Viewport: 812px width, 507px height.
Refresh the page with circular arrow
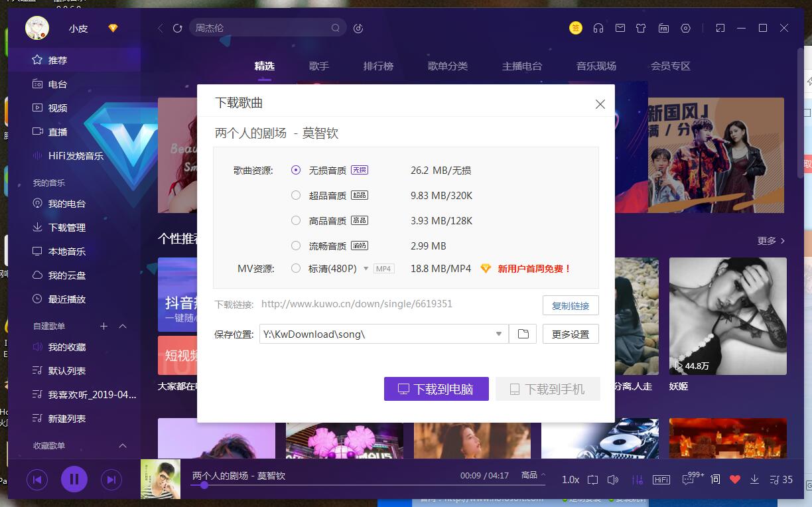click(177, 28)
